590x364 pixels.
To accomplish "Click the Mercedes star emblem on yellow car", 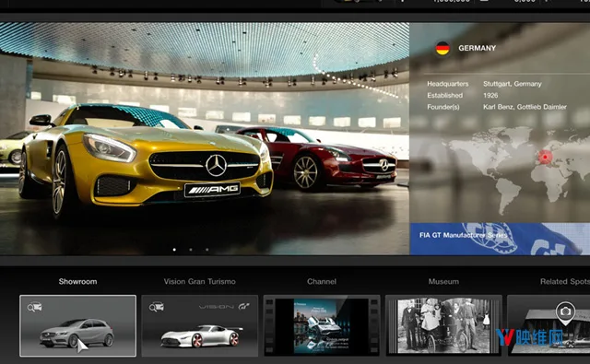I will 216,165.
